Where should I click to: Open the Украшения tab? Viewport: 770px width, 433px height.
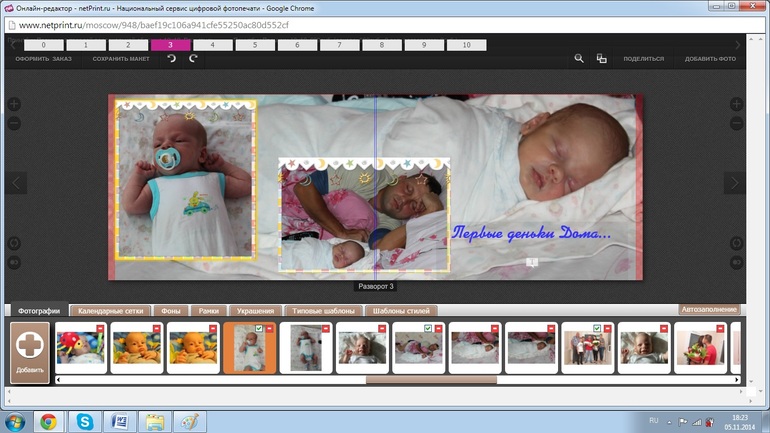pyautogui.click(x=256, y=311)
